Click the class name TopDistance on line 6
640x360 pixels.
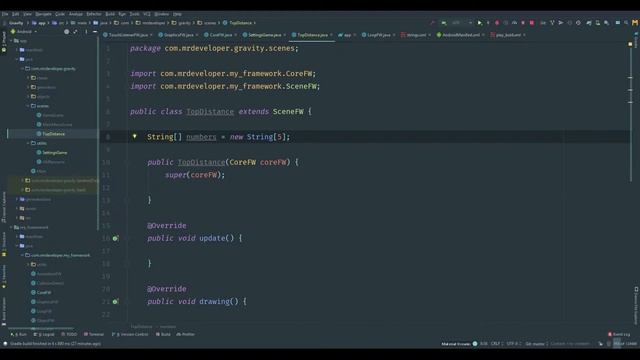[210, 111]
